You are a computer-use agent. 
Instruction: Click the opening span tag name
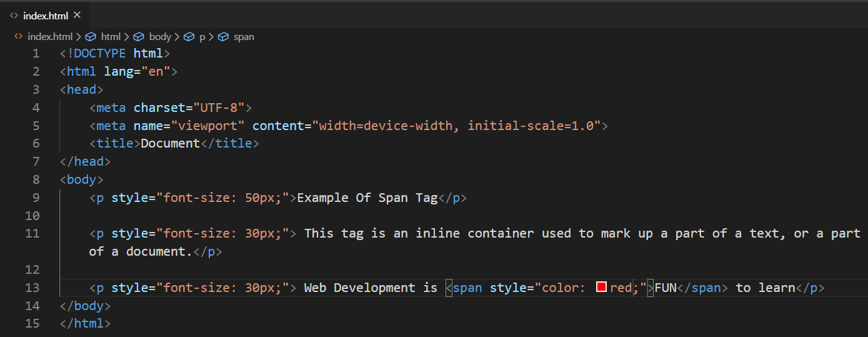pos(467,288)
